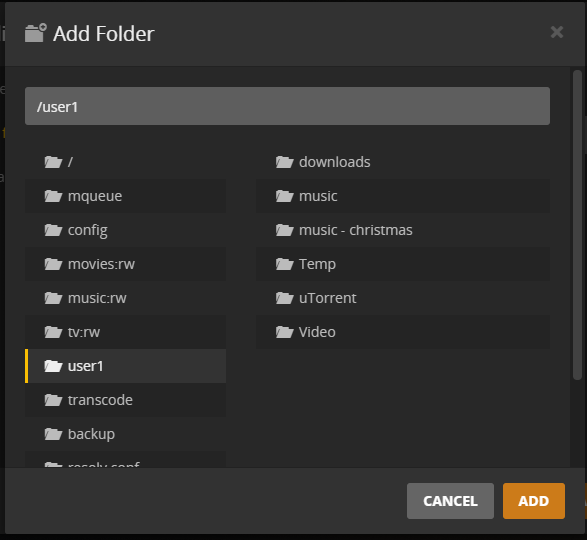587x540 pixels.
Task: Click the folder icon next to transcode
Action: pyautogui.click(x=53, y=400)
